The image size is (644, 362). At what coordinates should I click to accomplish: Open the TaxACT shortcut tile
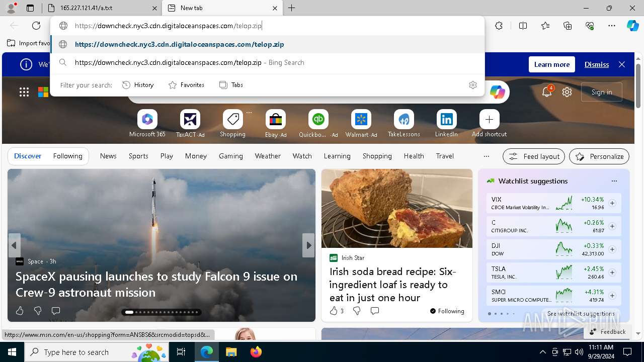[x=190, y=124]
